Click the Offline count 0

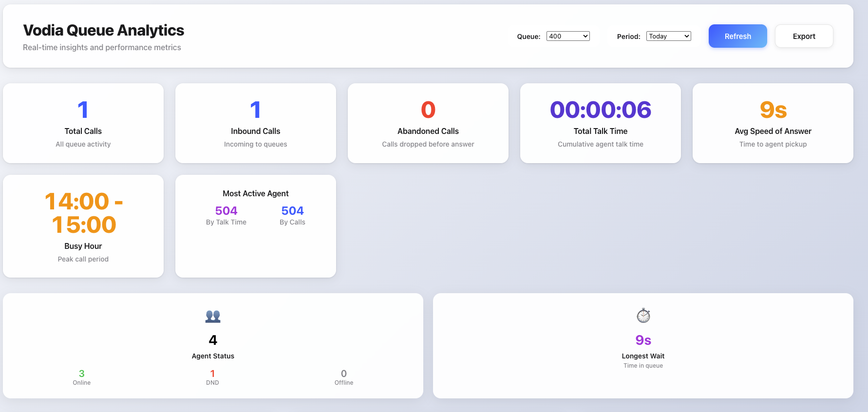pos(344,374)
